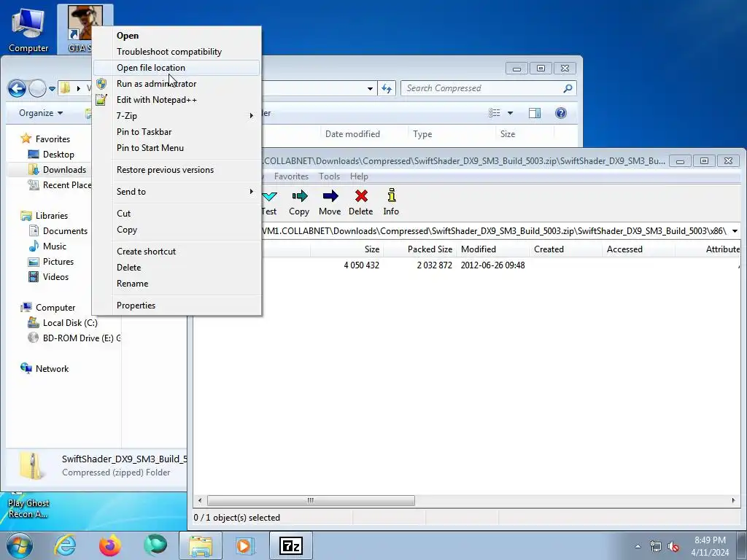Launch Internet Explorer from taskbar
The height and width of the screenshot is (560, 747).
pos(64,545)
